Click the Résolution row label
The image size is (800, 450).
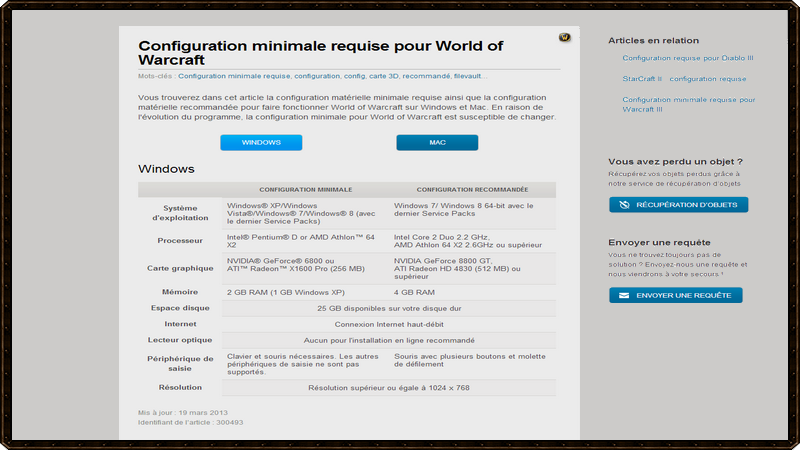pyautogui.click(x=180, y=387)
